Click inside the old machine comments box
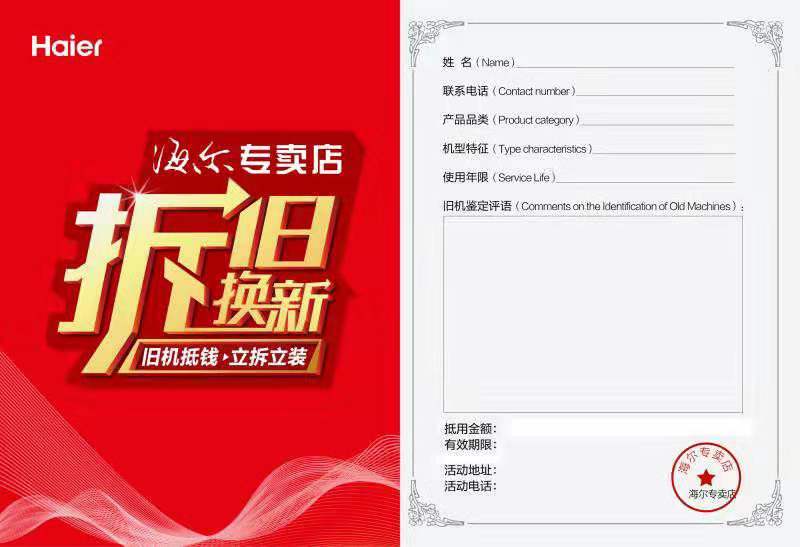This screenshot has height=547, width=800. point(593,314)
